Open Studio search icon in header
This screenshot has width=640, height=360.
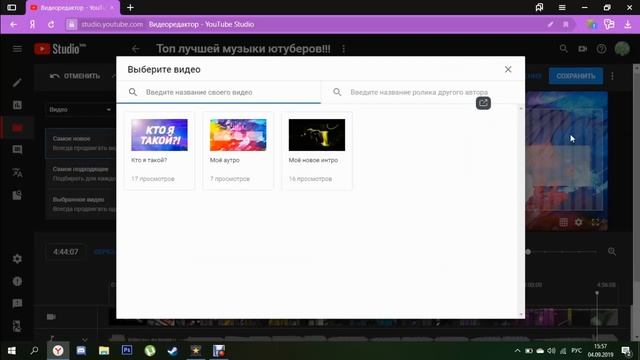pyautogui.click(x=564, y=49)
